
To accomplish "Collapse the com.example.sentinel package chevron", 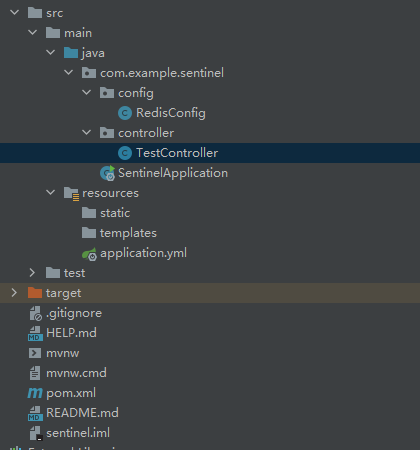I will (x=69, y=73).
